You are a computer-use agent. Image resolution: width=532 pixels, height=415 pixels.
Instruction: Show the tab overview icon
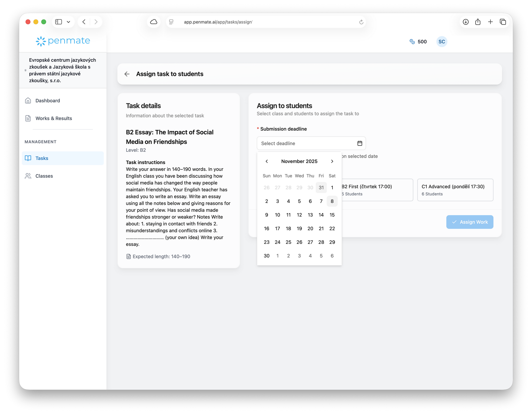coord(503,22)
